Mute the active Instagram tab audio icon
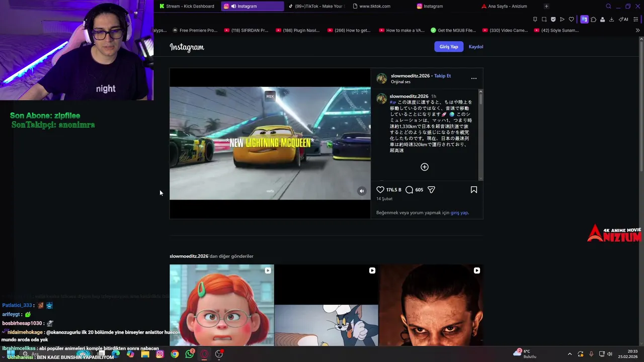 click(233, 6)
